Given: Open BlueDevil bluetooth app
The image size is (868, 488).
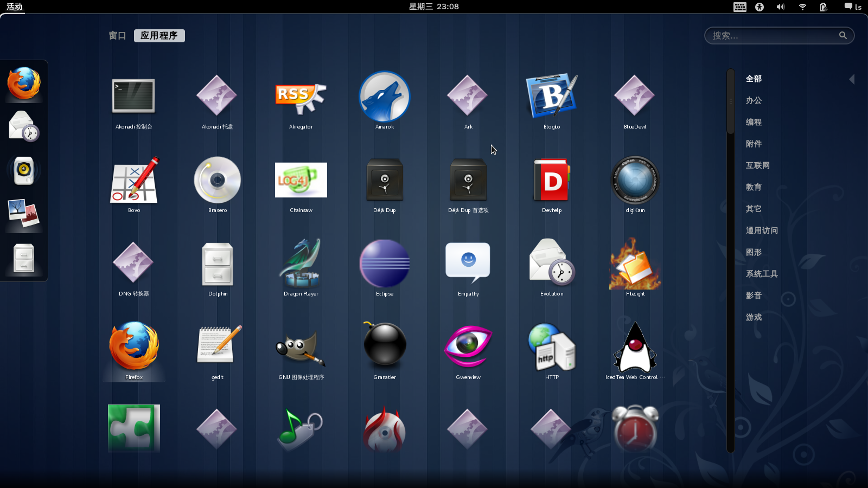Looking at the screenshot, I should click(x=635, y=102).
